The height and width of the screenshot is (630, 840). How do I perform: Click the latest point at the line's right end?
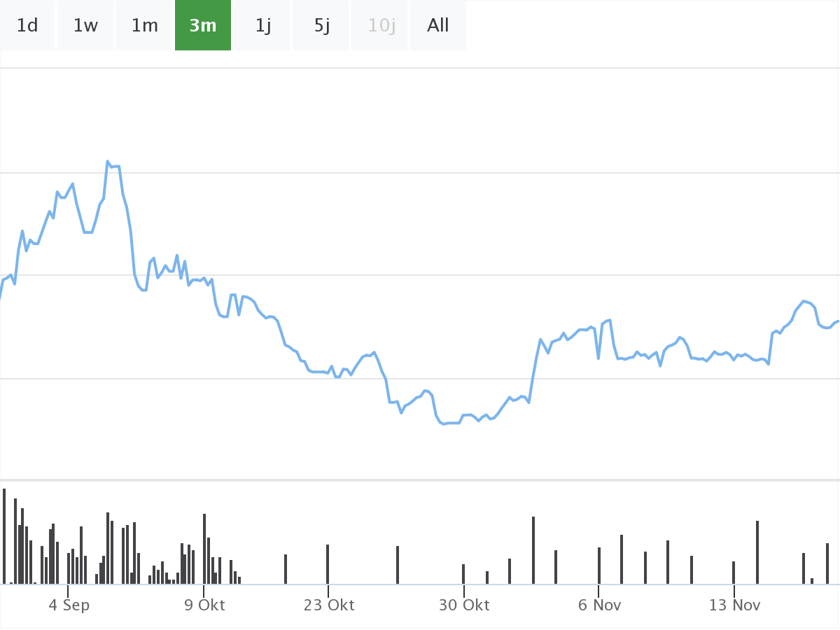(x=837, y=321)
